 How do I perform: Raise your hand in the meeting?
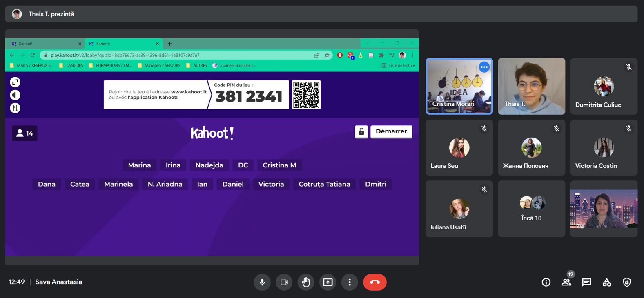click(x=305, y=282)
